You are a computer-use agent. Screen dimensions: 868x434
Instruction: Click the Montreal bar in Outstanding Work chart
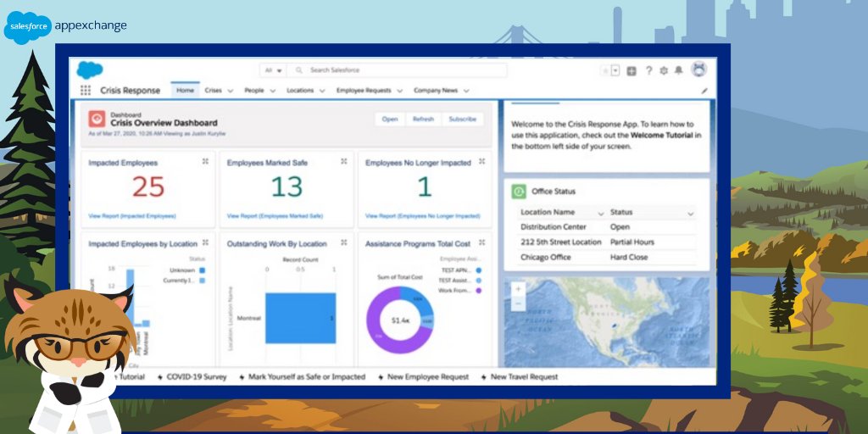301,319
